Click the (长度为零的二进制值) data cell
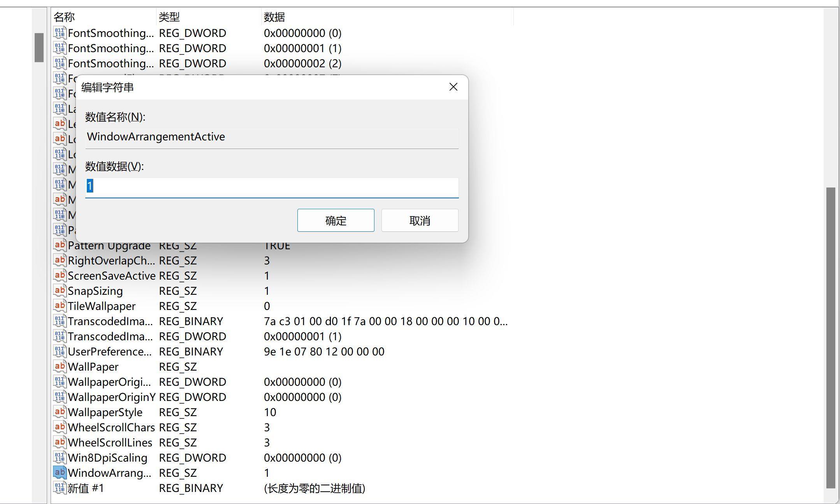 [315, 488]
